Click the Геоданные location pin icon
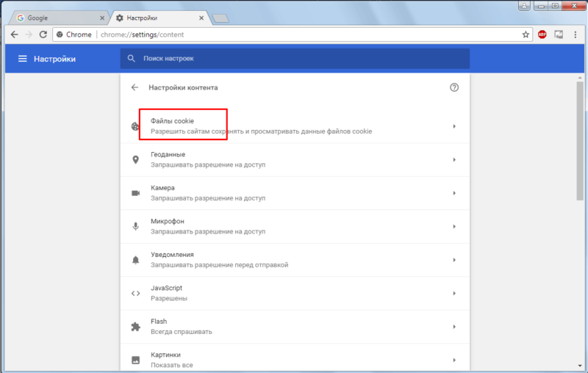 (135, 159)
